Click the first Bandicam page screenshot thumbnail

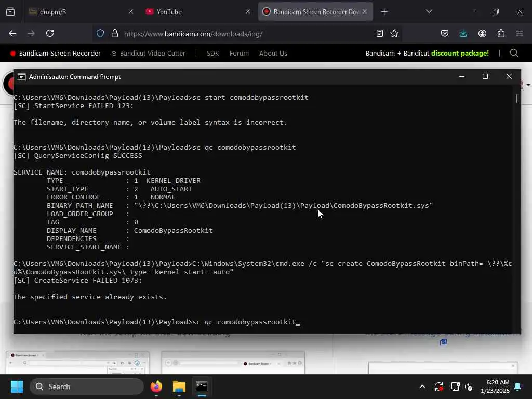[x=78, y=362]
